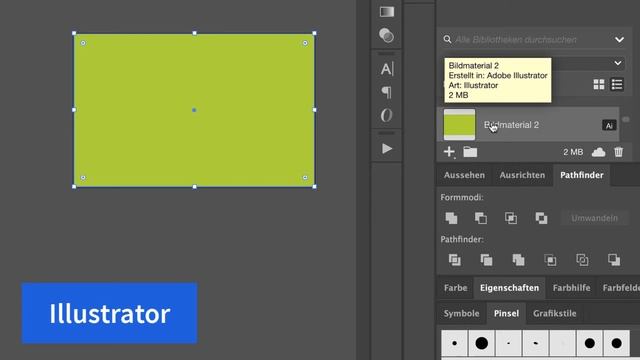The height and width of the screenshot is (360, 640).
Task: Switch to the Symbole tab
Action: [x=462, y=313]
